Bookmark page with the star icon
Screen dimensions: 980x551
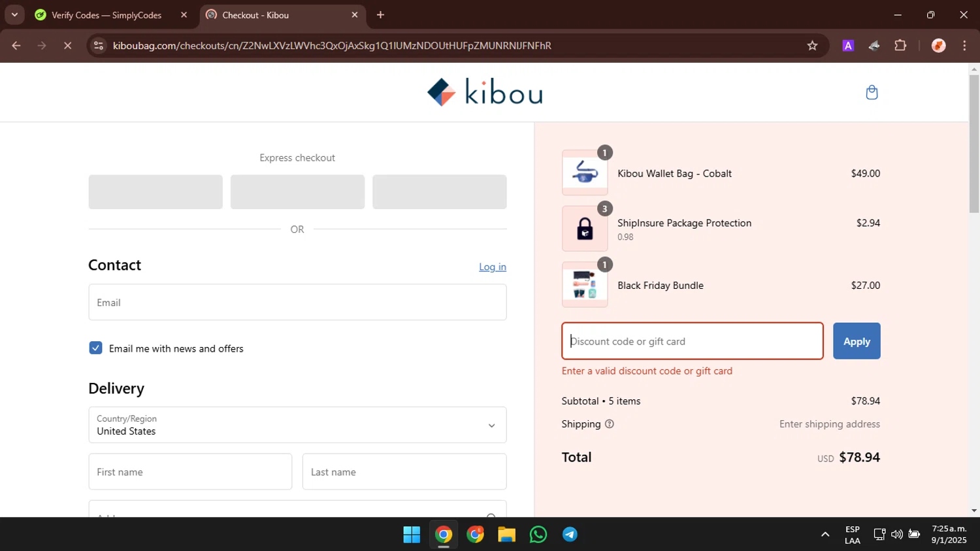pos(812,46)
